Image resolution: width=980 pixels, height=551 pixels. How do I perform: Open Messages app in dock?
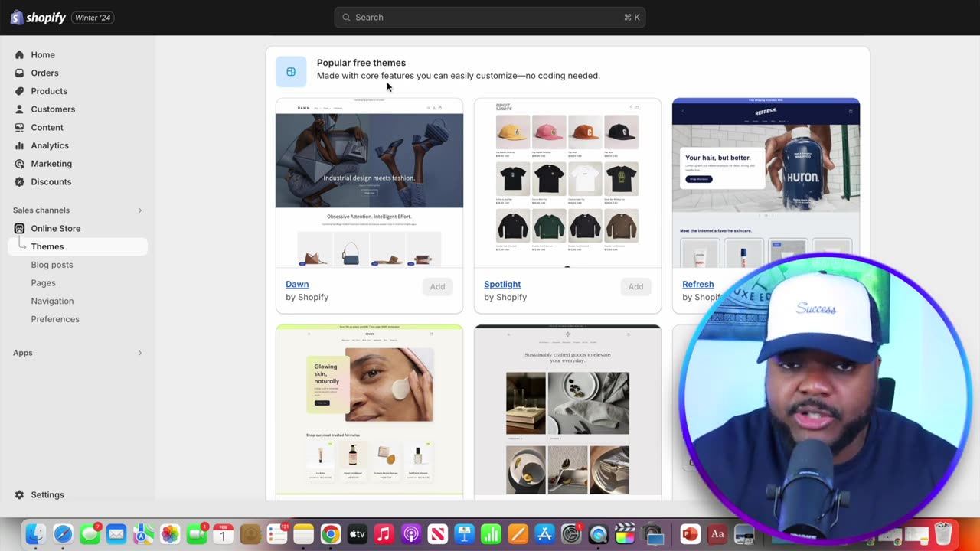coord(90,533)
